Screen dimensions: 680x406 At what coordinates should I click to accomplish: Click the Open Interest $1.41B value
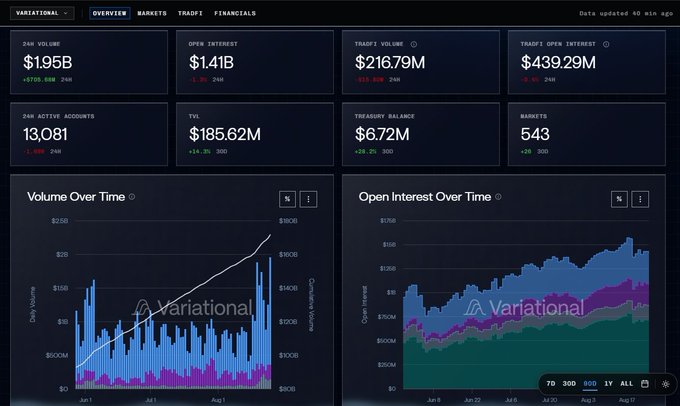(211, 62)
